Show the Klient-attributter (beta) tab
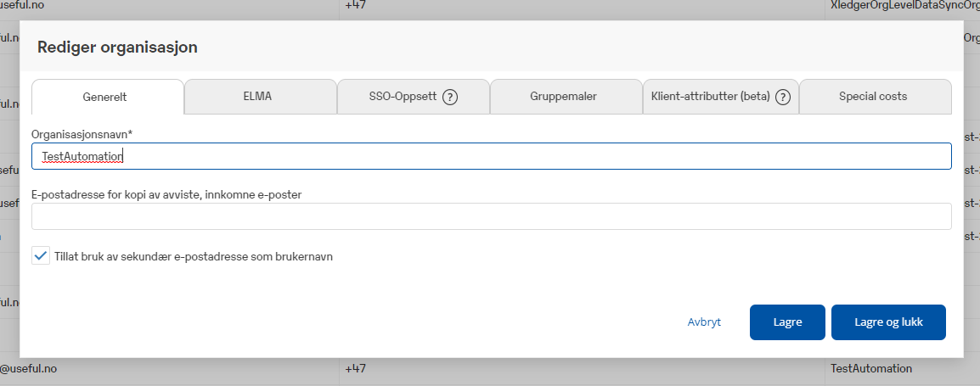The height and width of the screenshot is (386, 980). 709,97
